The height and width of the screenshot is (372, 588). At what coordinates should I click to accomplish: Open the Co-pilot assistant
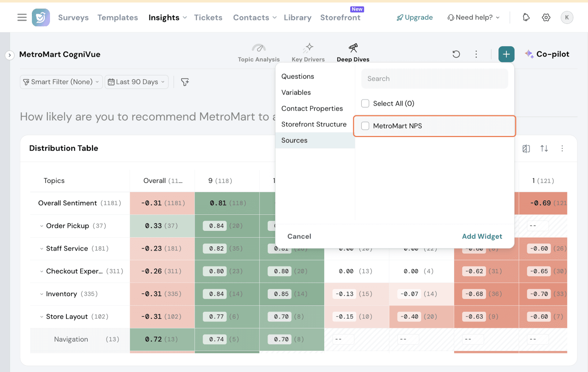pyautogui.click(x=547, y=54)
